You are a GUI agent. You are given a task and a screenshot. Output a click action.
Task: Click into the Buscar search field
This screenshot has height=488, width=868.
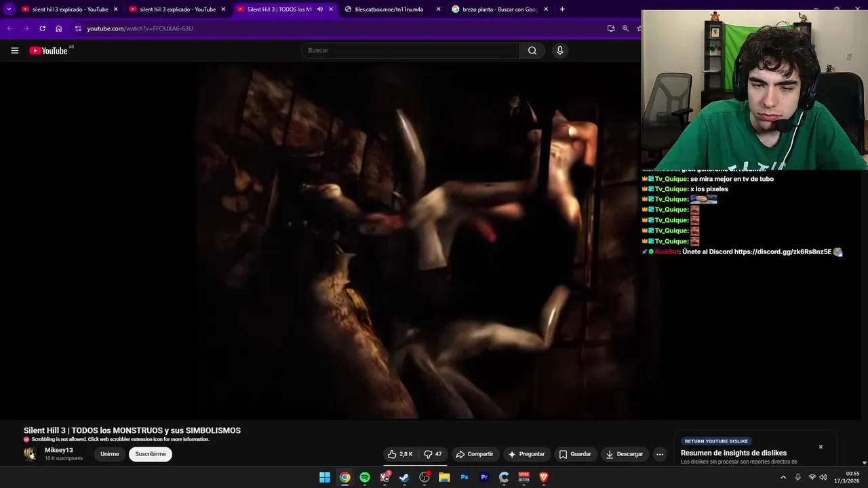tap(410, 50)
